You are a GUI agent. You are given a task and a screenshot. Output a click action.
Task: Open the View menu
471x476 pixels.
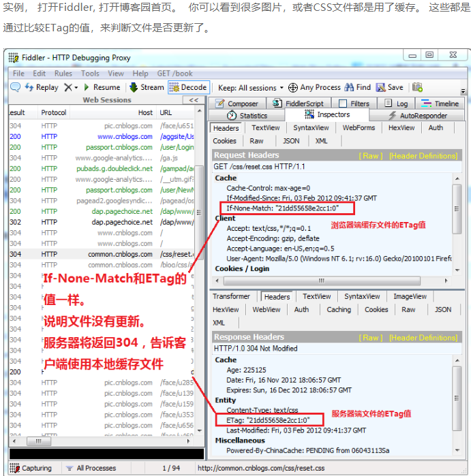click(116, 74)
